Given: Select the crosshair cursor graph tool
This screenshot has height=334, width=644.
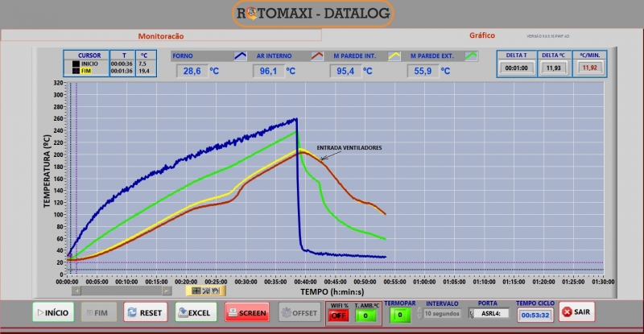Looking at the screenshot, I should click(196, 291).
